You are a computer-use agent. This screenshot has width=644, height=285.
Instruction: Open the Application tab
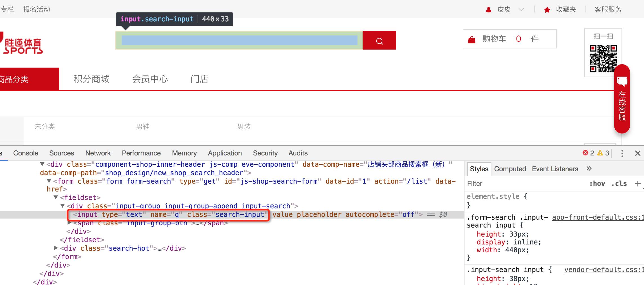pos(225,153)
